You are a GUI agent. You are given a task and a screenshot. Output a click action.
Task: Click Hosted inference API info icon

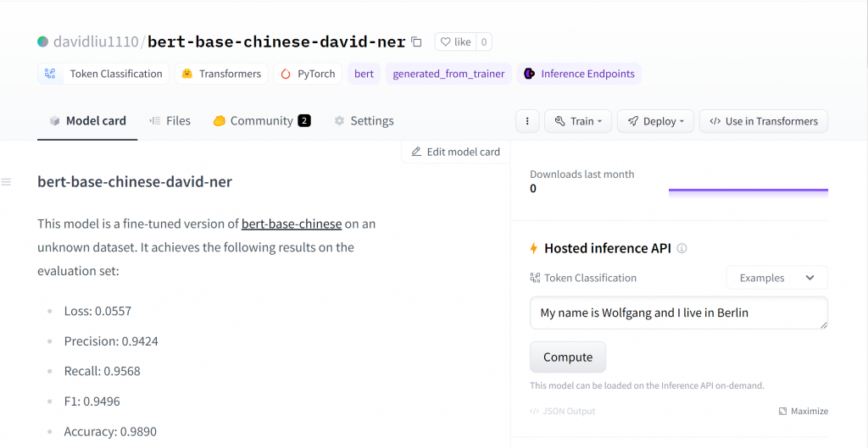[x=682, y=248]
